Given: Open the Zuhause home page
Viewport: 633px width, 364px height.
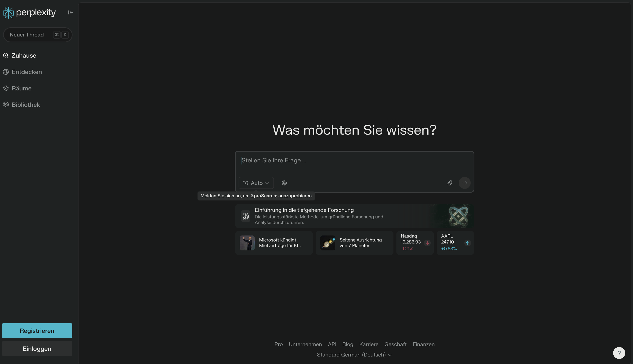Looking at the screenshot, I should coord(19,55).
